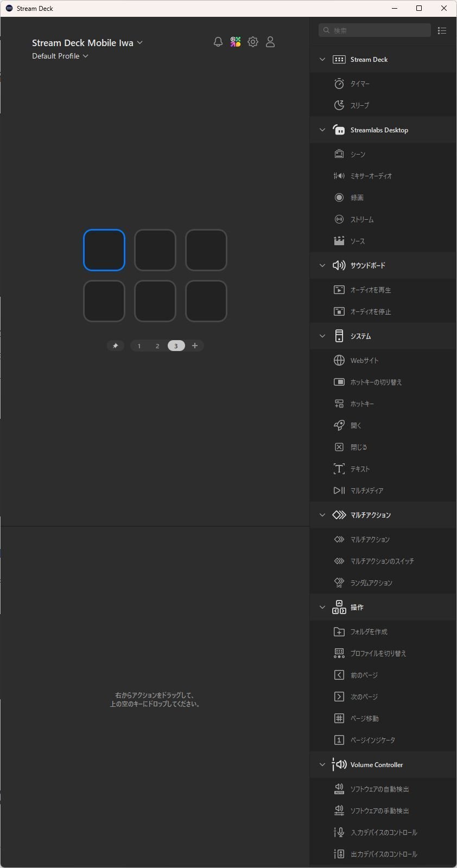Select the テキスト action icon
The width and height of the screenshot is (457, 868).
339,469
